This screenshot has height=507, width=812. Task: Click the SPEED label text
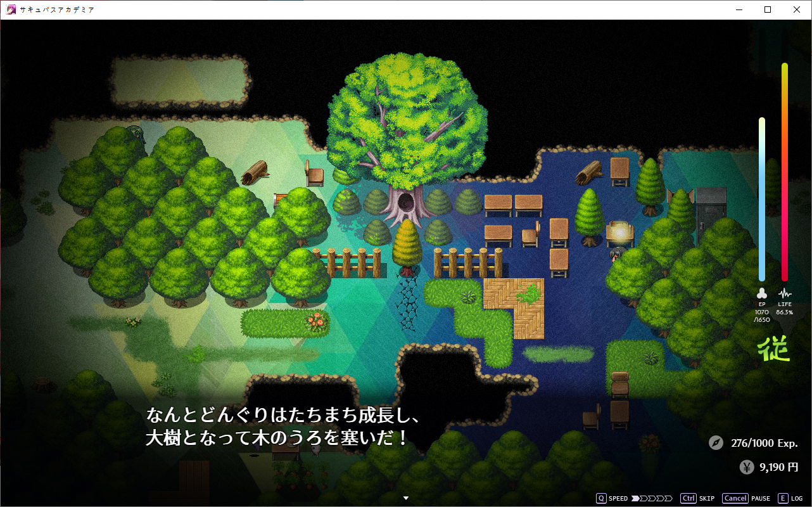tap(618, 499)
